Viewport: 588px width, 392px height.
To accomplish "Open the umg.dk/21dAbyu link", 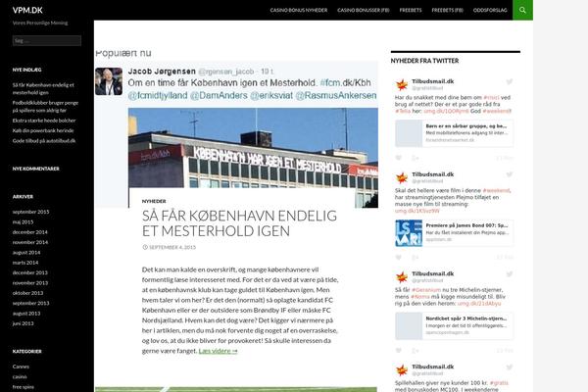I will [x=479, y=304].
